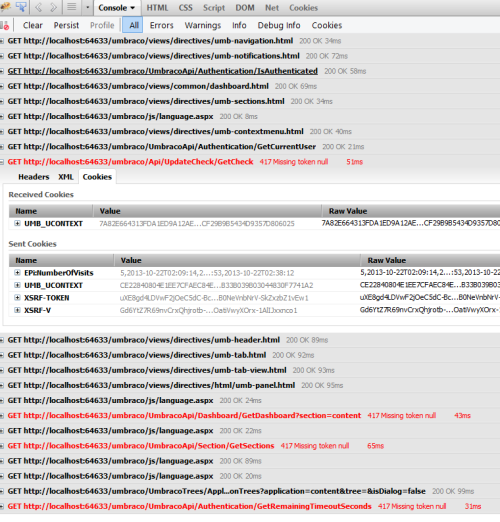Image resolution: width=500 pixels, height=522 pixels.
Task: Open the Headers tab of the request
Action: tap(34, 177)
